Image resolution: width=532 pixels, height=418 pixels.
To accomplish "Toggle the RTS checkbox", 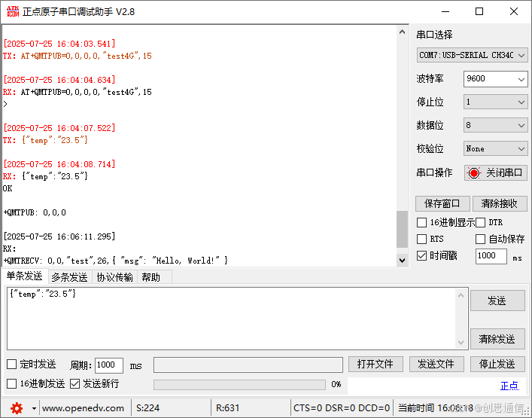I will coord(421,239).
